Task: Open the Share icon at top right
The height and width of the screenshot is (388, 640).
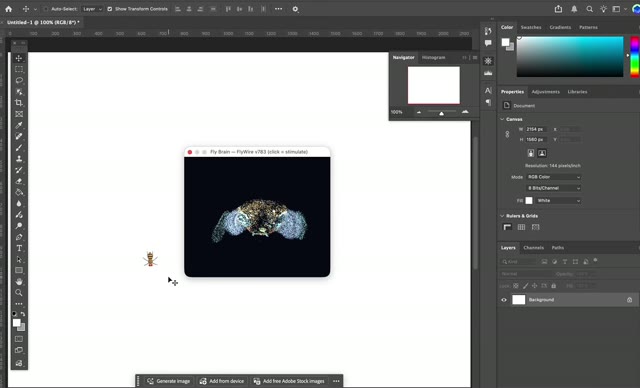Action: pyautogui.click(x=558, y=9)
